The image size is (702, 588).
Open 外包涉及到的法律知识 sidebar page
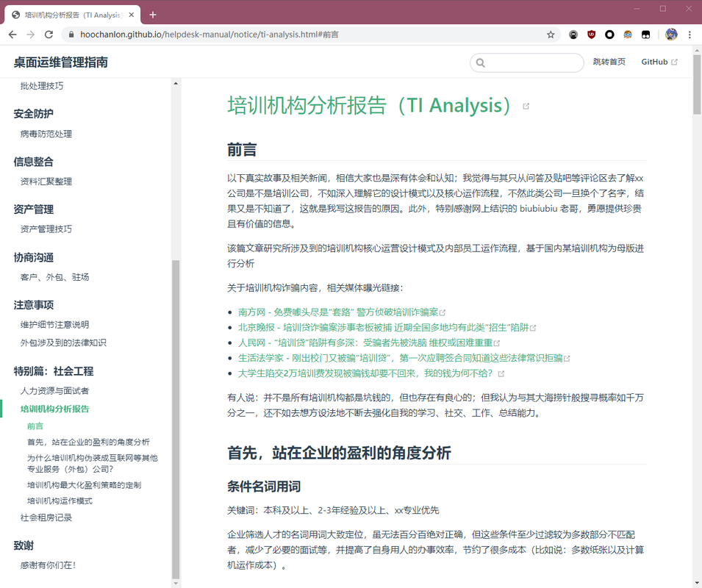(63, 343)
